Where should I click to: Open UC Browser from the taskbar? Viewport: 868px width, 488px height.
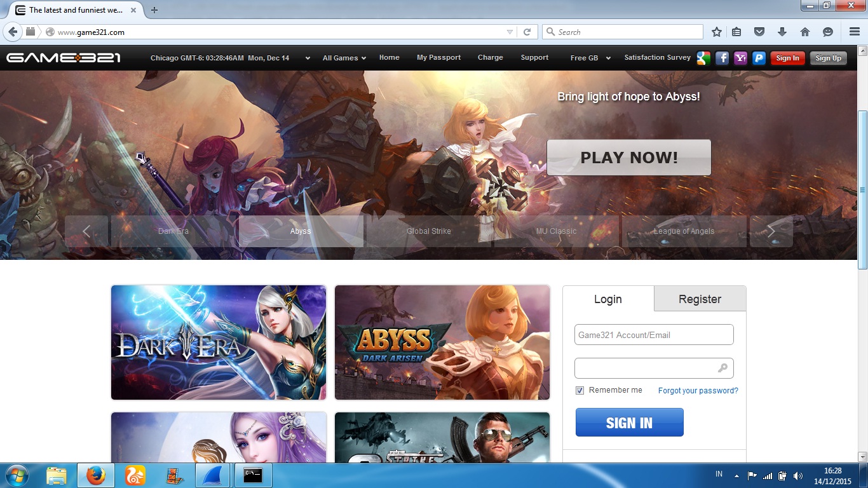point(135,475)
